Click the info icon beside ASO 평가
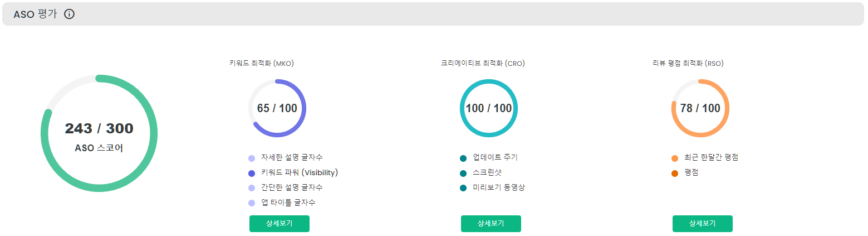 click(70, 14)
